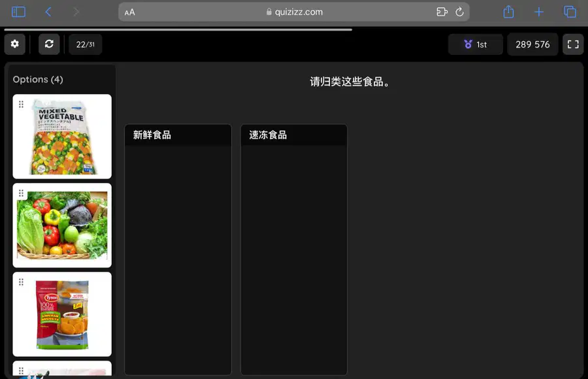Screen dimensions: 588x379
Task: Open quiz settings gear button
Action: coord(15,44)
